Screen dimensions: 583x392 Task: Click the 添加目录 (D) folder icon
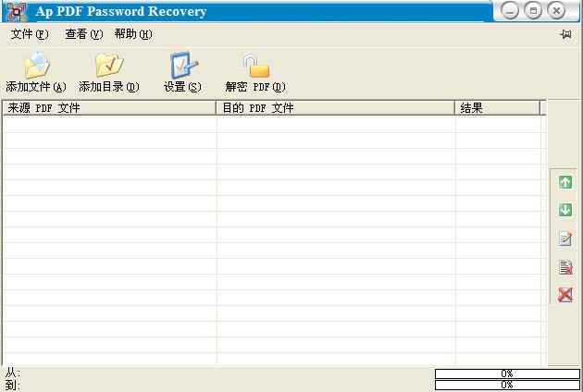coord(109,66)
